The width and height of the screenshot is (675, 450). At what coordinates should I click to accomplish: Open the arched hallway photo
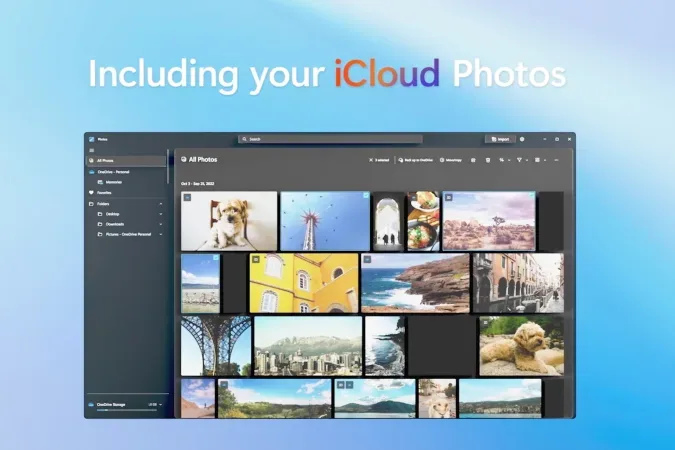click(389, 221)
